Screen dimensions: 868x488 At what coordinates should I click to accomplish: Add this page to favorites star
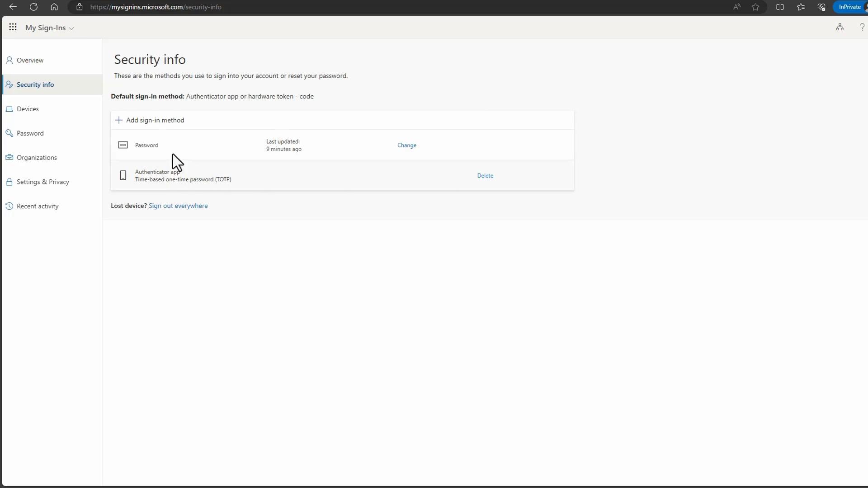(755, 7)
